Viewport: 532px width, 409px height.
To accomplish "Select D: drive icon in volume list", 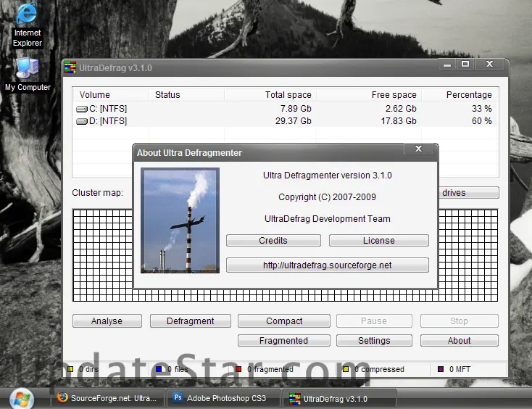I will 81,121.
